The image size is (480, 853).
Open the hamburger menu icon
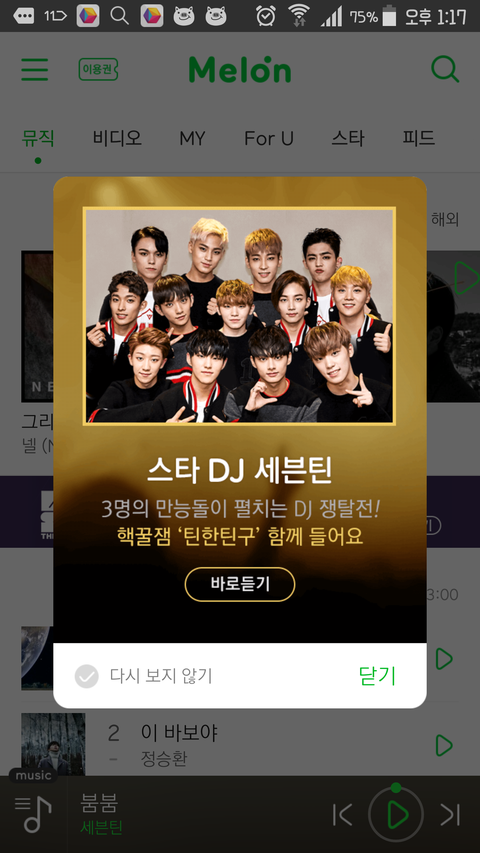(x=35, y=70)
